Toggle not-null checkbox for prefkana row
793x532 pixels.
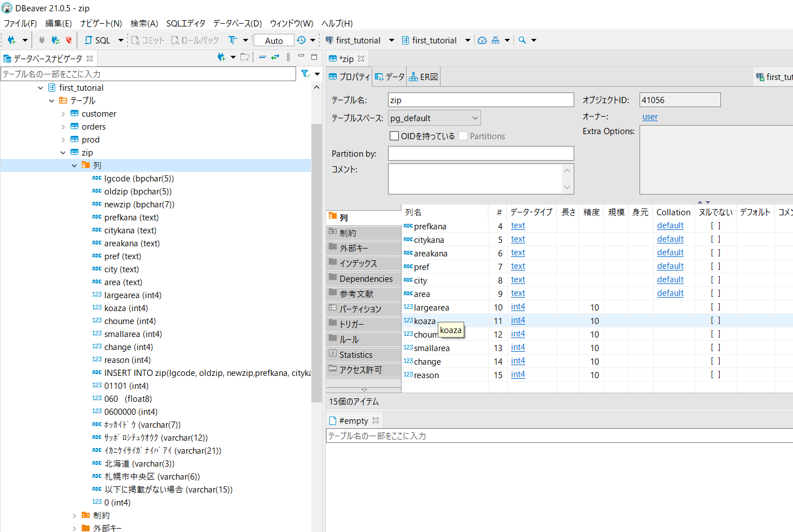tap(715, 226)
